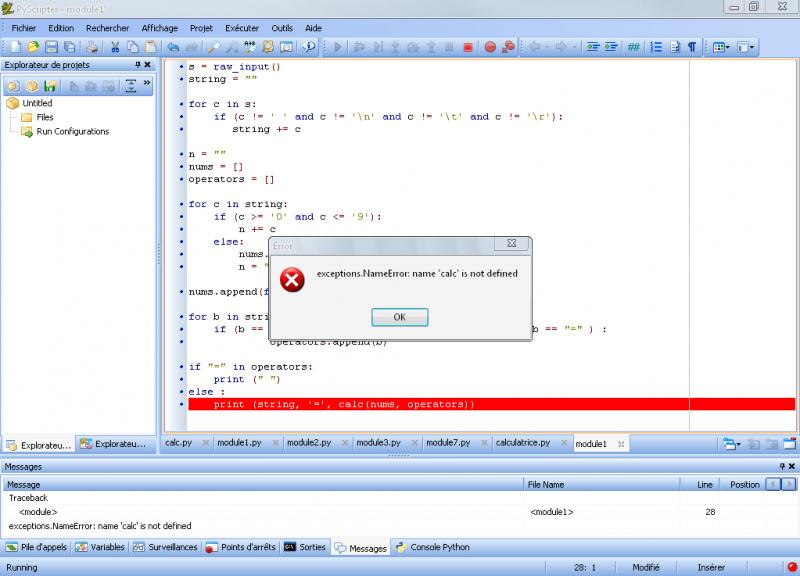Image resolution: width=800 pixels, height=576 pixels.
Task: Cut selection using the scissors icon
Action: tap(115, 47)
